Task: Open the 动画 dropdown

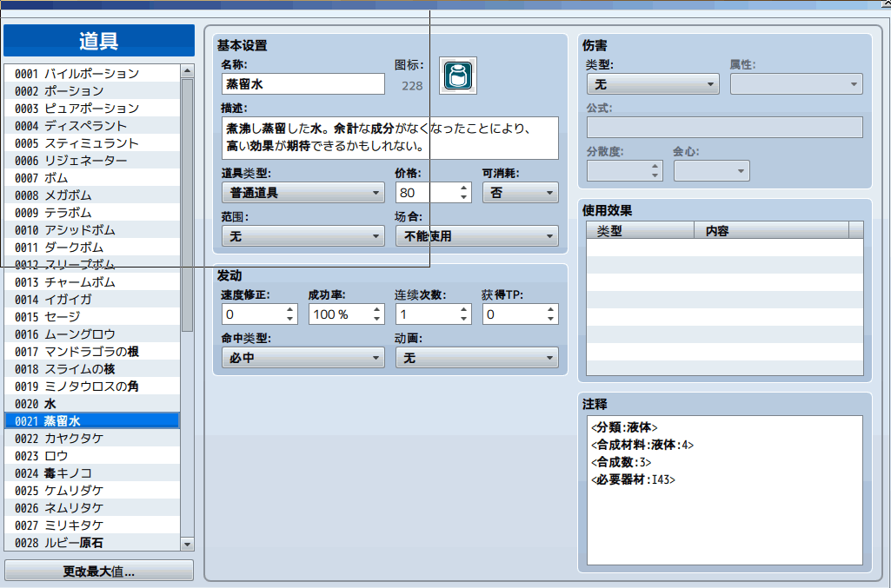Action: 476,358
